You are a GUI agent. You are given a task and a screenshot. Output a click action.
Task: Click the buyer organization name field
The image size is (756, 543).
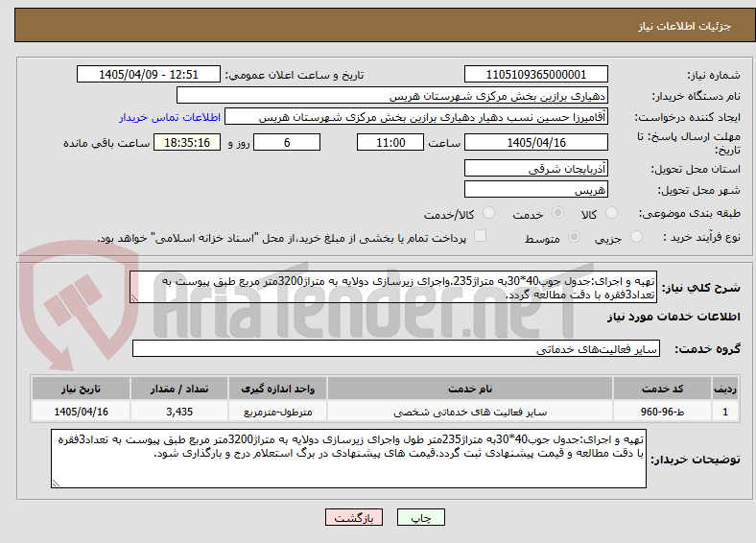click(x=392, y=96)
